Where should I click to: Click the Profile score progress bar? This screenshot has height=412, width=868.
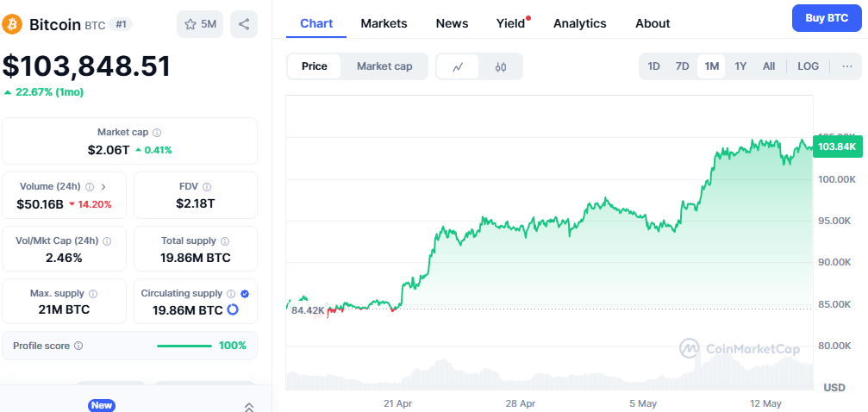184,346
